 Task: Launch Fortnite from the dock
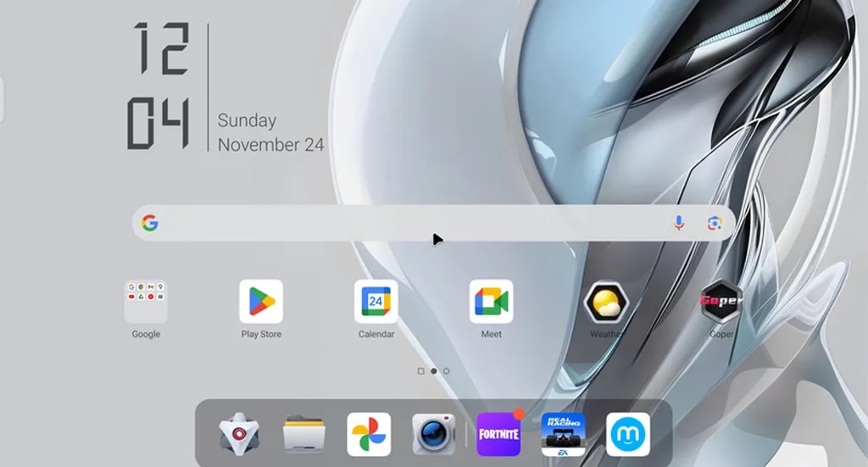[x=498, y=435]
